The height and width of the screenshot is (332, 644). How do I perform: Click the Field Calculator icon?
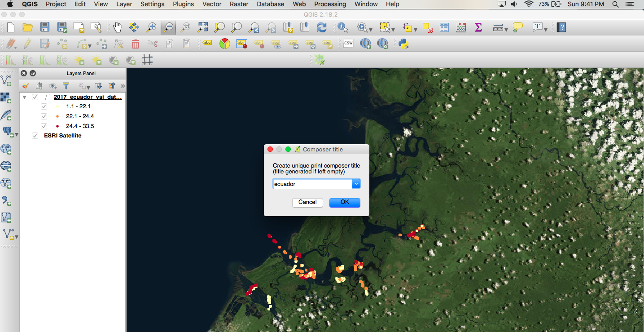click(461, 27)
